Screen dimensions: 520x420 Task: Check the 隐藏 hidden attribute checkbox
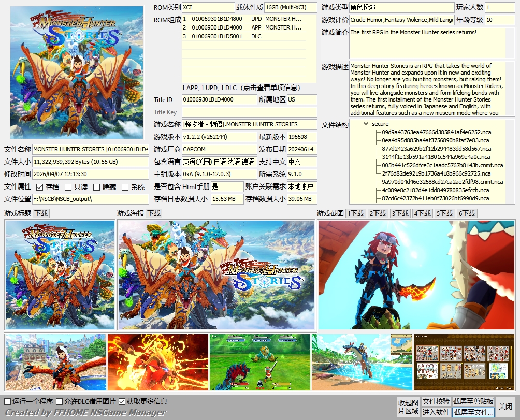[96, 187]
